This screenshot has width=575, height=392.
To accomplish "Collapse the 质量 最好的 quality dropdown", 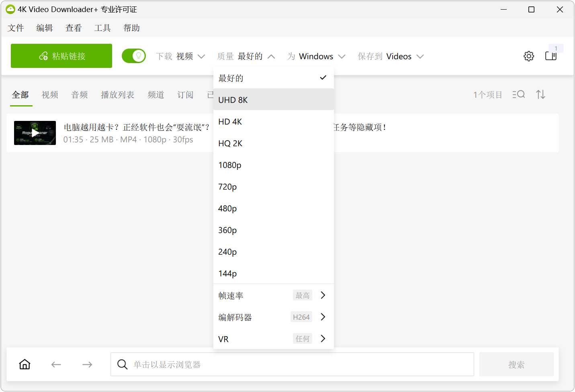I will 246,56.
